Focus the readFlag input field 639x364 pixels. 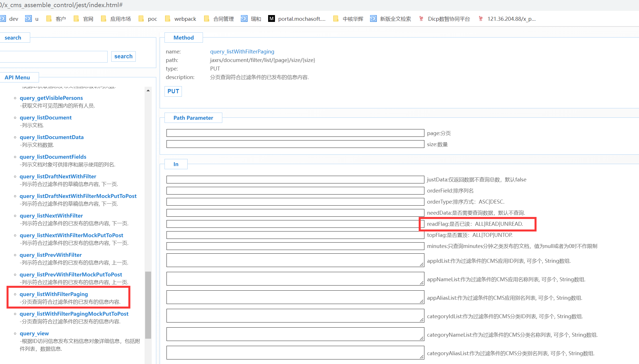[293, 224]
